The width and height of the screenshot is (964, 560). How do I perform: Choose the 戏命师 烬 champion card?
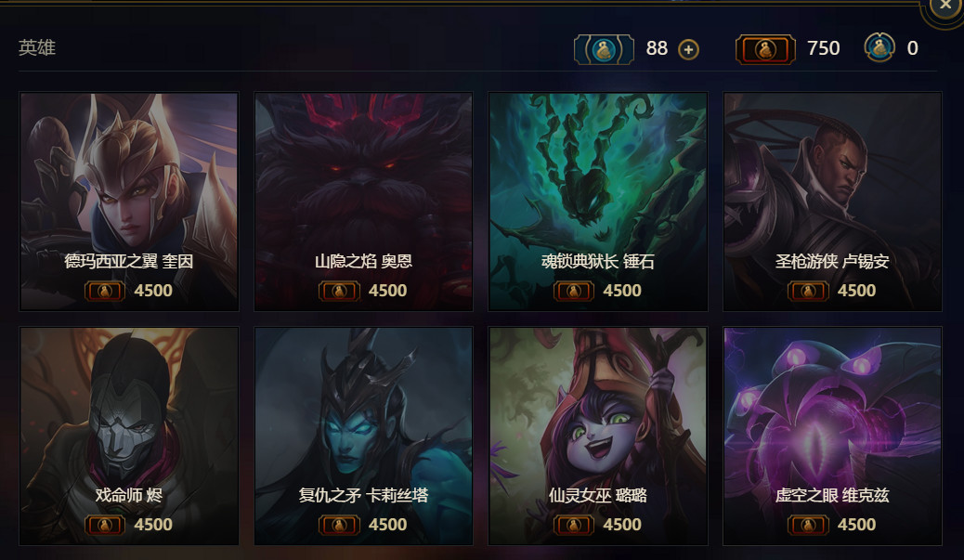coord(129,436)
